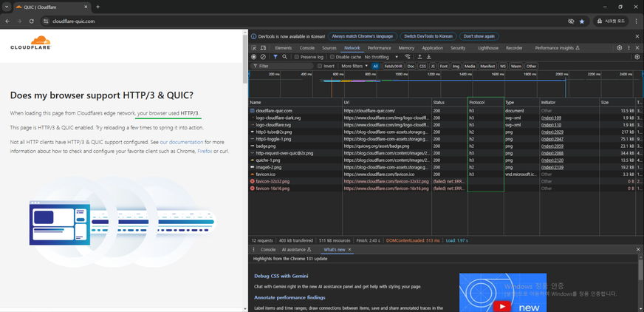Activate the inspect element picker icon

tap(254, 47)
